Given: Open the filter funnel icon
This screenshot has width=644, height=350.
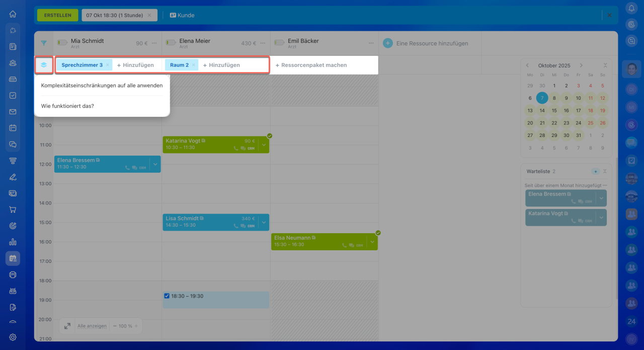Looking at the screenshot, I should tap(44, 43).
